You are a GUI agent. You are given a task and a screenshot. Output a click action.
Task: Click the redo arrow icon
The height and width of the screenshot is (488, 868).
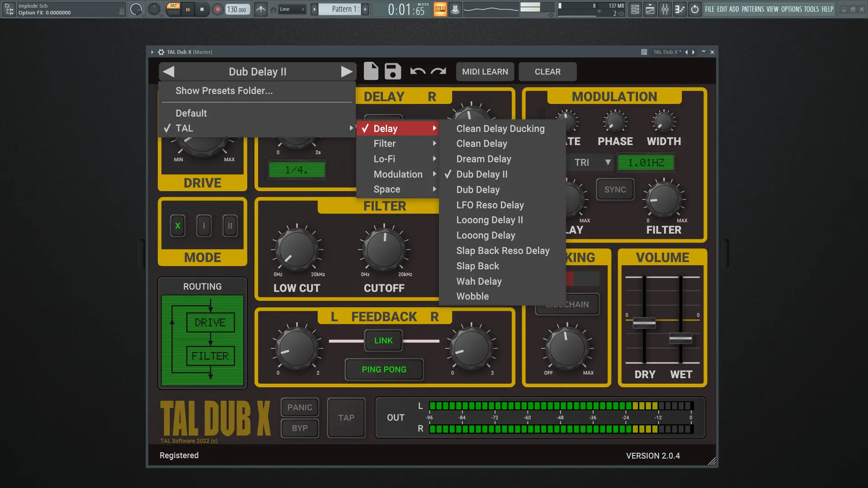pyautogui.click(x=438, y=71)
